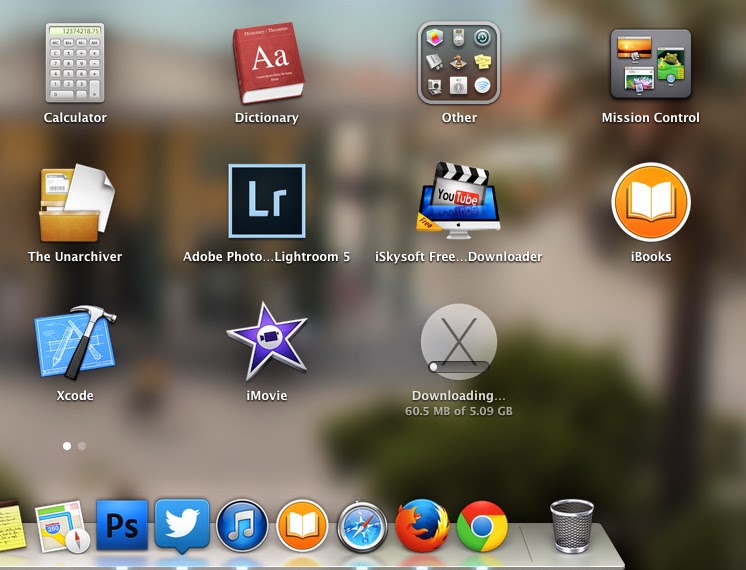746x570 pixels.
Task: Launch Mission Control from Launchpad
Action: 650,63
